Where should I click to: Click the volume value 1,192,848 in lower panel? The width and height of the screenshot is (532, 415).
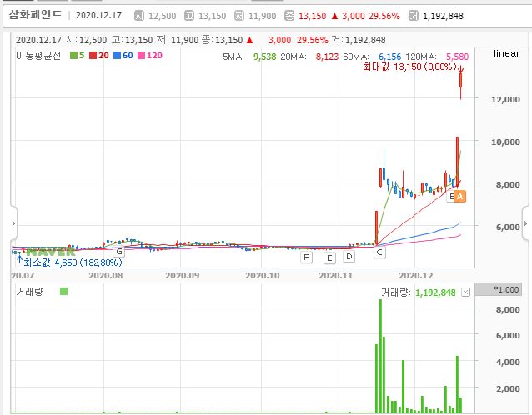tap(435, 292)
